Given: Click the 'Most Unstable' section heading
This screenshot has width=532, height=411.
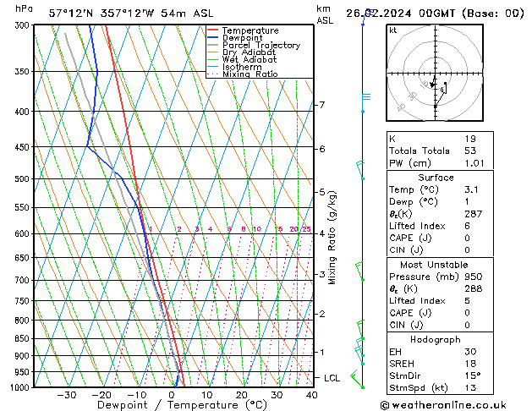Looking at the screenshot, I should [434, 265].
